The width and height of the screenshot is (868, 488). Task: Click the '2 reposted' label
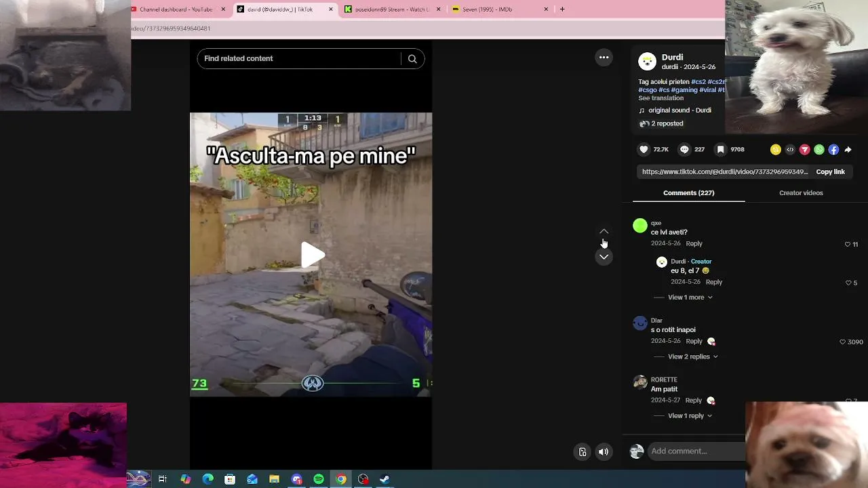coord(667,124)
